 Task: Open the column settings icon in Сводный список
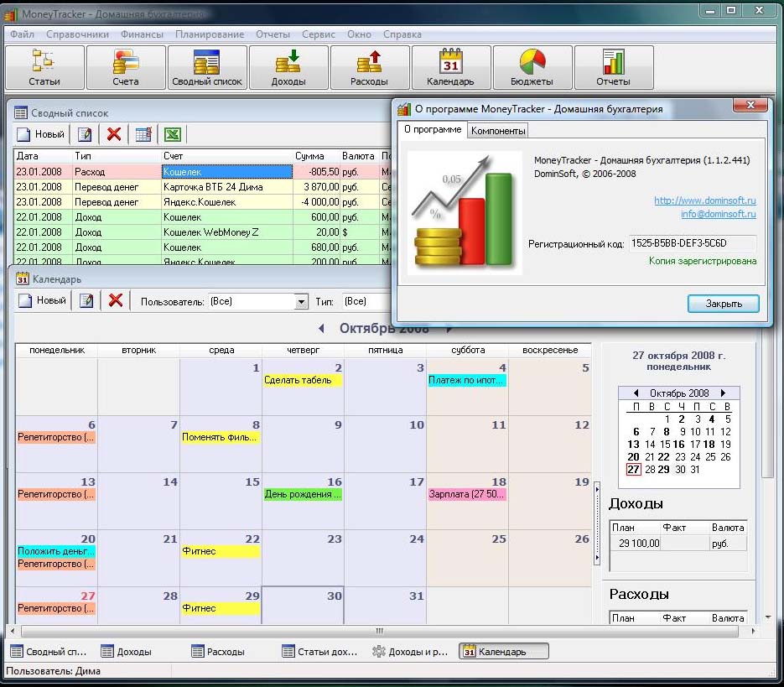point(143,134)
